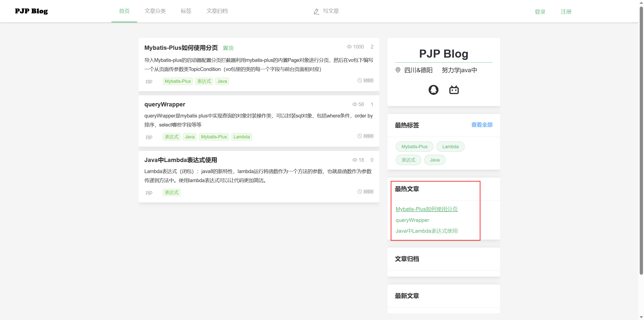Toggle the Mybatis-Plus tag in 最热标签

(414, 146)
